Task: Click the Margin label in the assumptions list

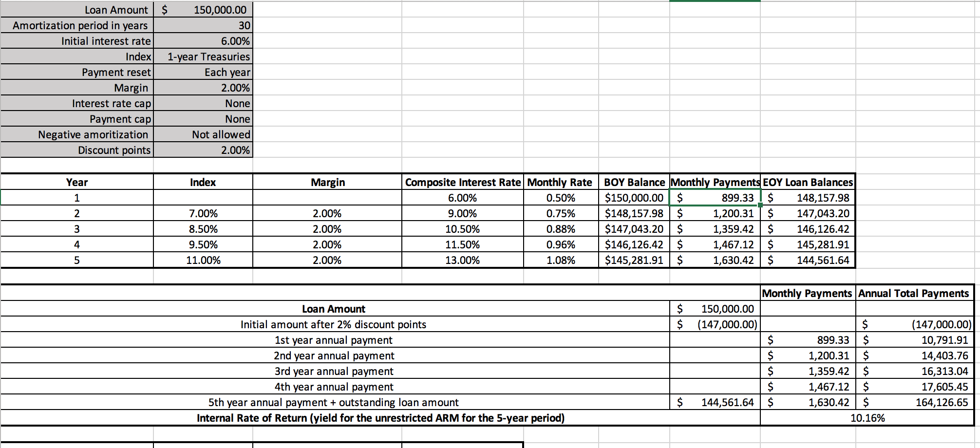Action: coord(77,88)
